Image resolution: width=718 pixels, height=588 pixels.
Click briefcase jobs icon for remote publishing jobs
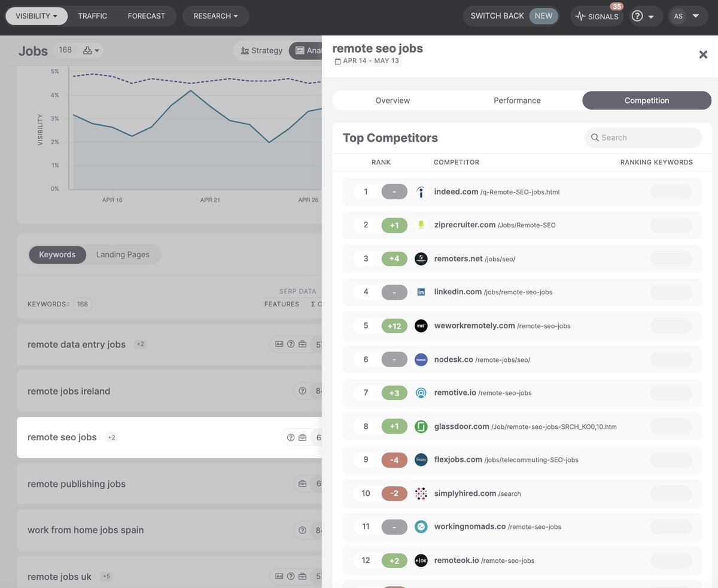click(x=303, y=484)
